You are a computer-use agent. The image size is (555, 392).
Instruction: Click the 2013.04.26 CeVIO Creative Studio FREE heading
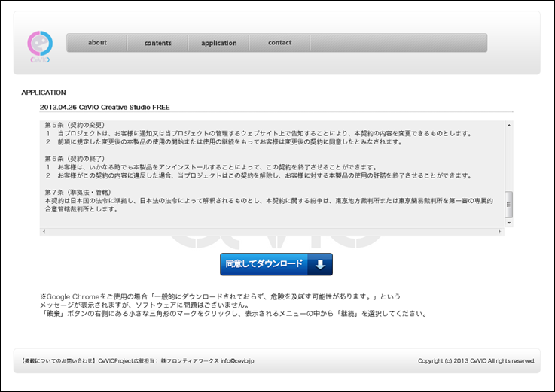[x=105, y=107]
